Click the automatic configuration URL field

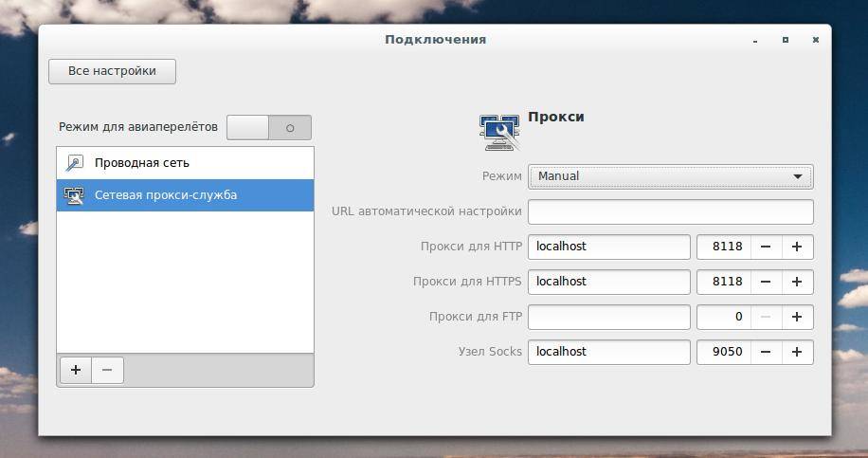[670, 212]
